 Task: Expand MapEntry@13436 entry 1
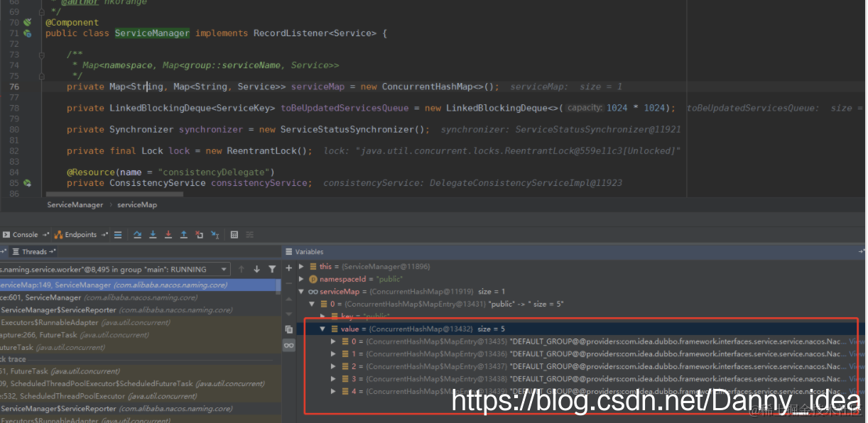334,354
